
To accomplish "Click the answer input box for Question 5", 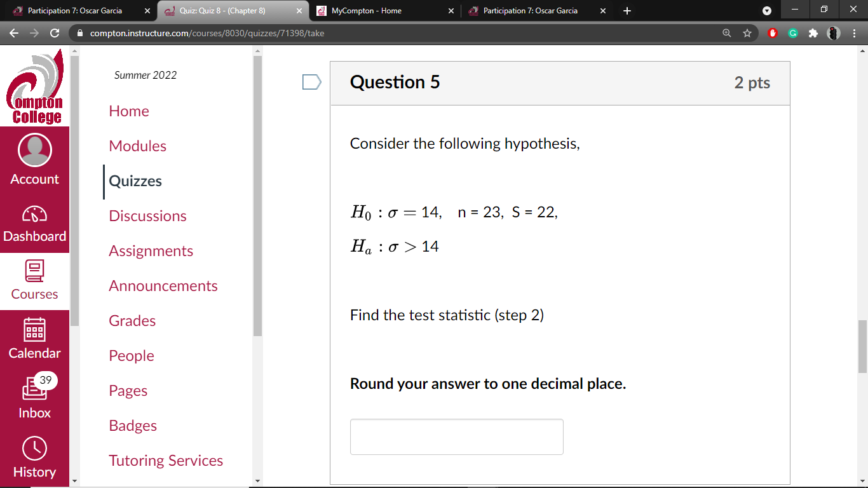I will click(x=456, y=437).
